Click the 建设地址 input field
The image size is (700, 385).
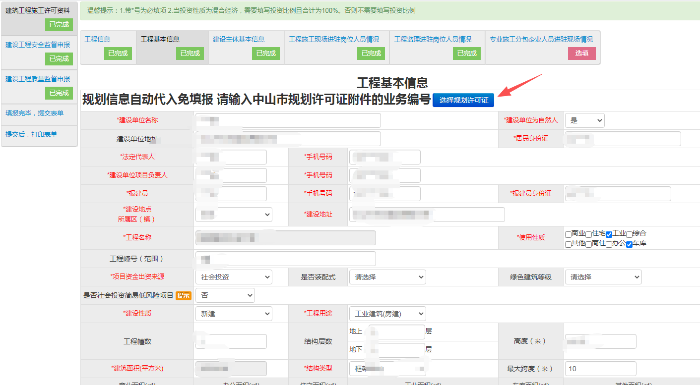[427, 214]
